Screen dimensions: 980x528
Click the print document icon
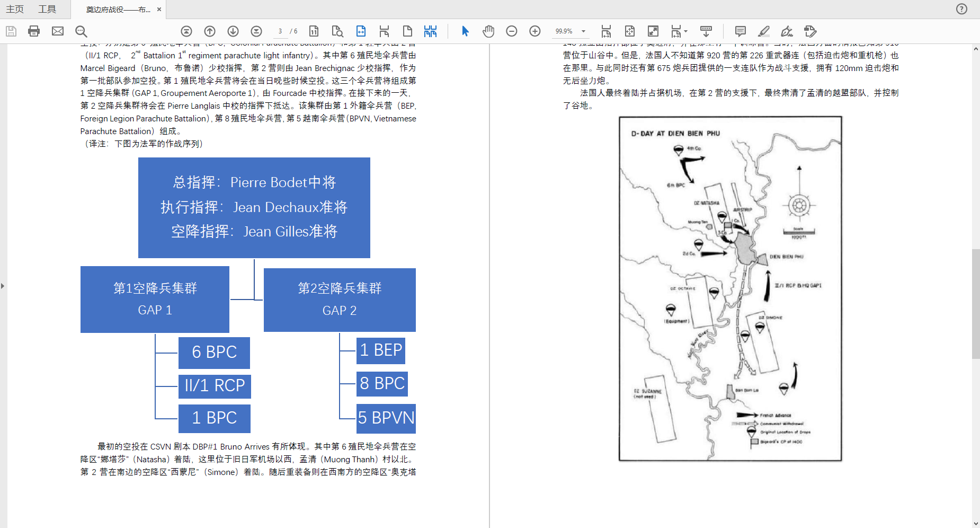(x=34, y=31)
